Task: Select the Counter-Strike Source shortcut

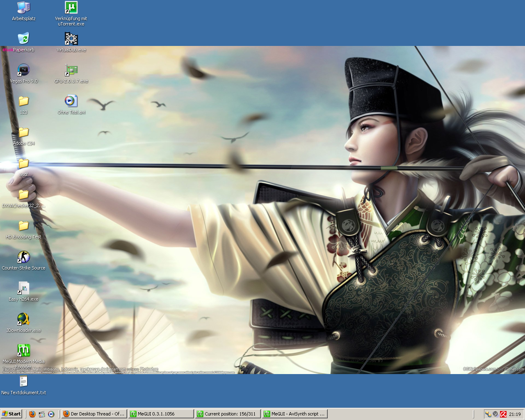Action: (23, 257)
